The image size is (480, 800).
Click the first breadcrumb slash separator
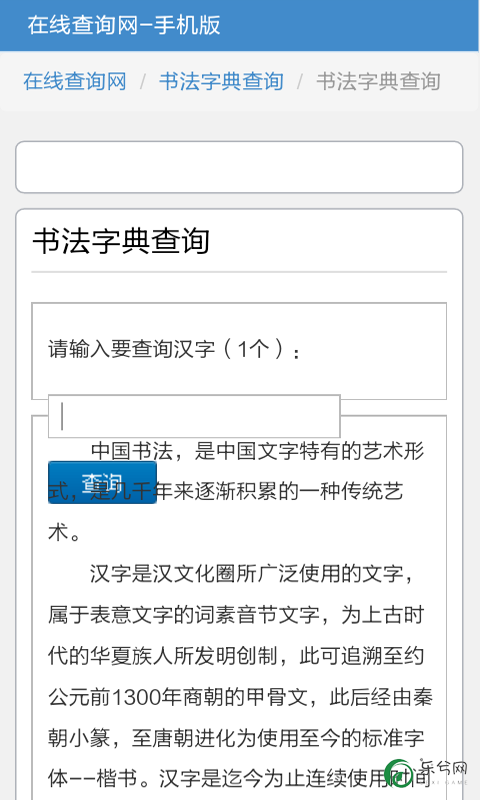click(143, 82)
